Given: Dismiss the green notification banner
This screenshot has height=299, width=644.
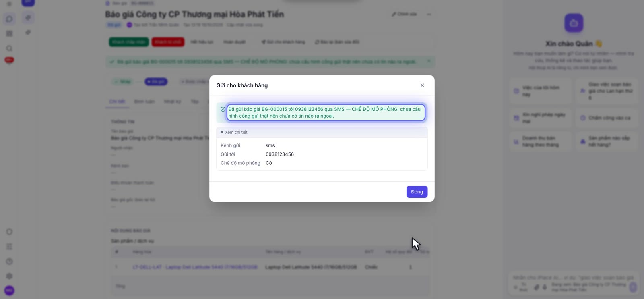Looking at the screenshot, I should pos(429,61).
